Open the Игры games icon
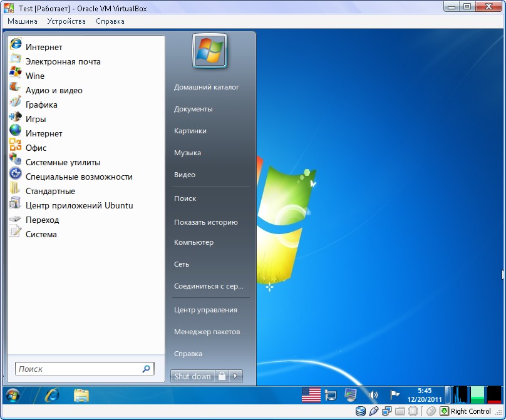 [16, 116]
